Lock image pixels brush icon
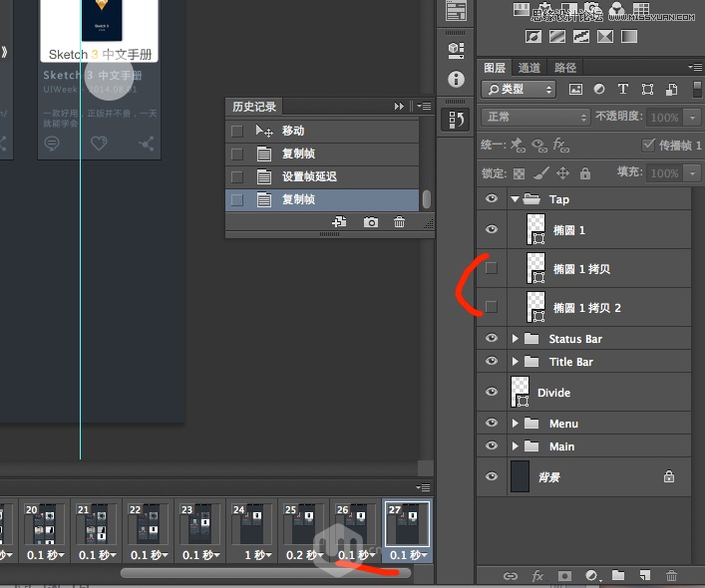 click(541, 173)
